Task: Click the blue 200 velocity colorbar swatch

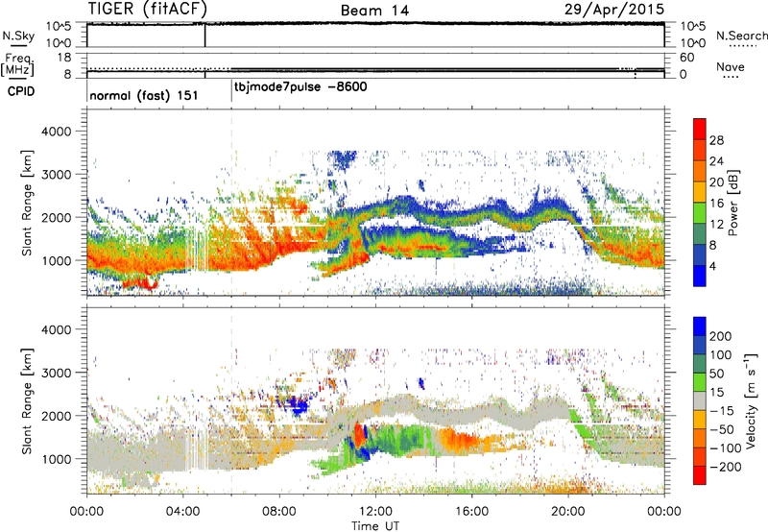Action: click(x=700, y=326)
